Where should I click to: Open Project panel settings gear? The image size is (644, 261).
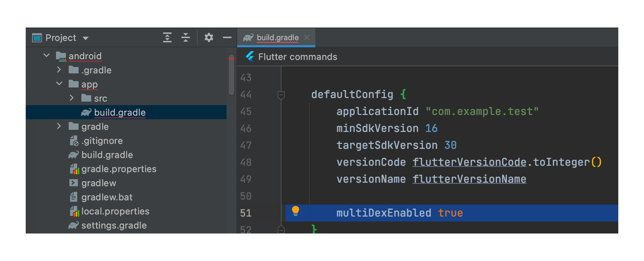point(209,37)
